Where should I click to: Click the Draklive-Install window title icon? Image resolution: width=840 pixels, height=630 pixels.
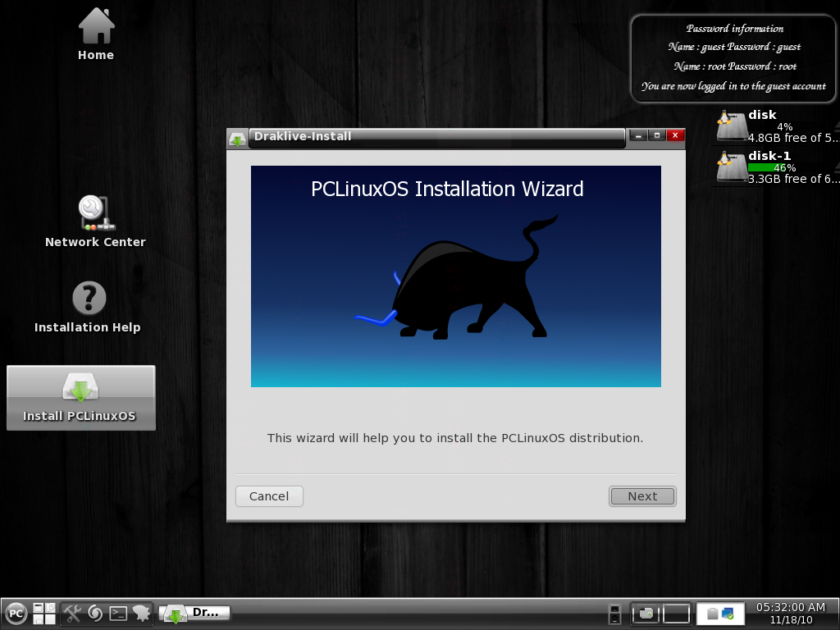238,136
